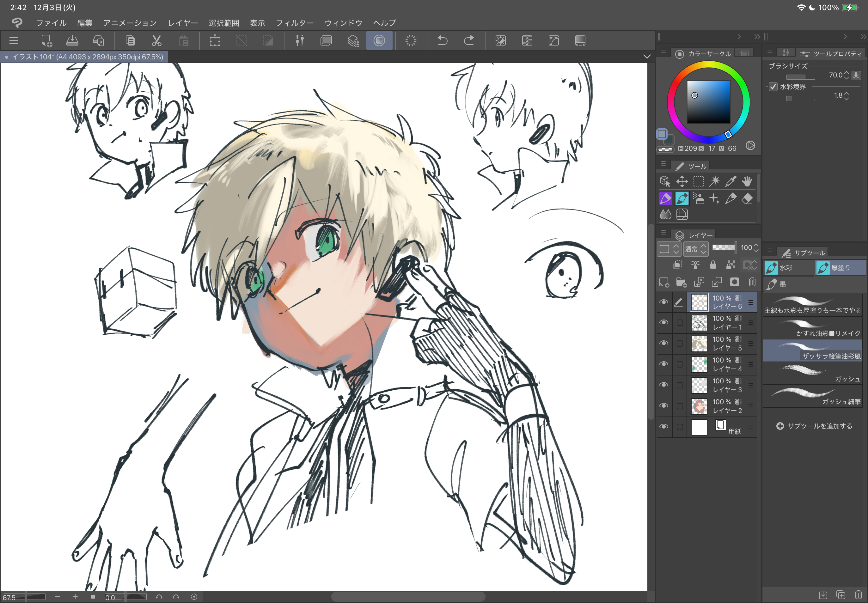The height and width of the screenshot is (603, 868).
Task: Click the scissors Cut icon
Action: pyautogui.click(x=156, y=40)
